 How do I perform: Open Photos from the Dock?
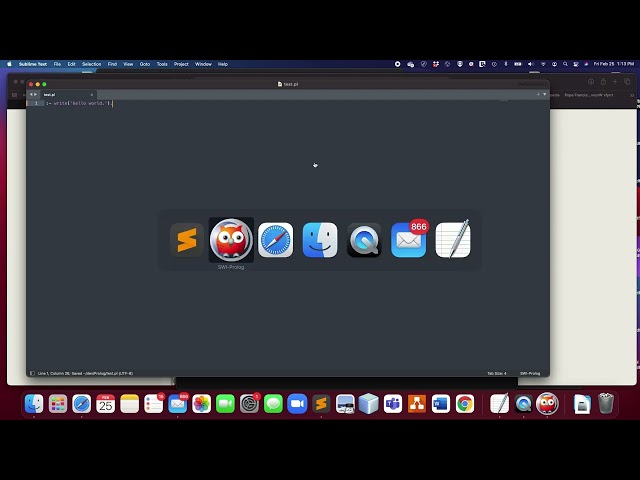pyautogui.click(x=202, y=404)
